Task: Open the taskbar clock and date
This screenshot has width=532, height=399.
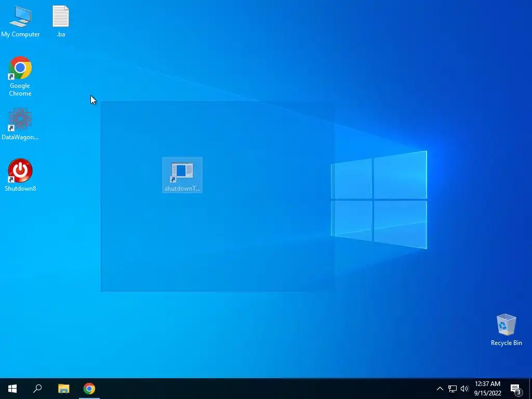Action: (x=487, y=389)
